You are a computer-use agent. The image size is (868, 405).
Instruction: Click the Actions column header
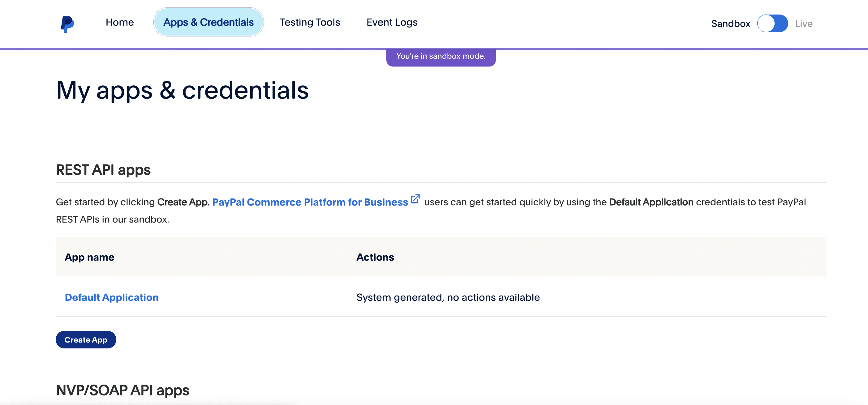tap(375, 257)
